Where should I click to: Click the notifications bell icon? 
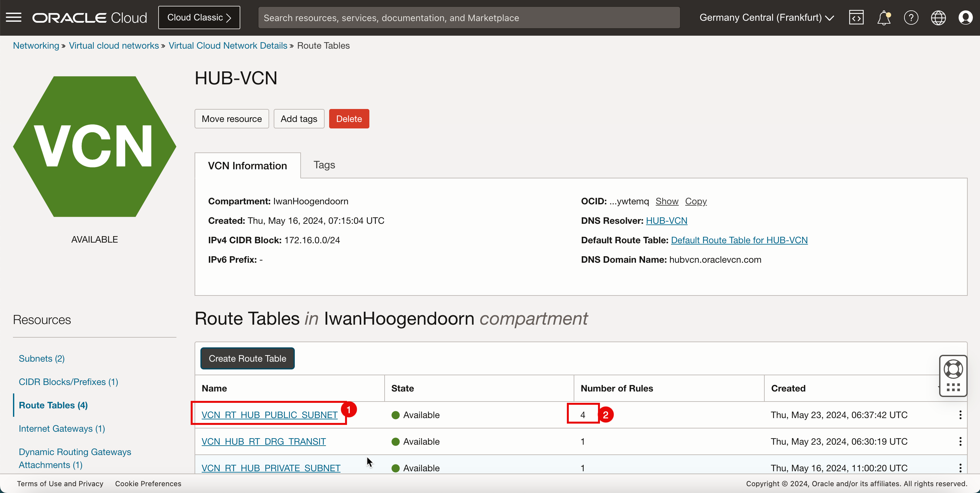click(884, 18)
